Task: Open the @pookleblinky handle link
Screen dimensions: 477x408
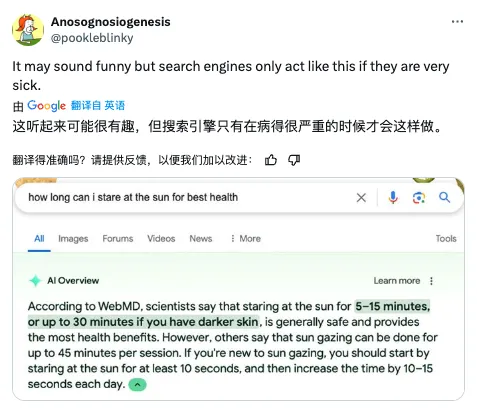Action: (92, 38)
